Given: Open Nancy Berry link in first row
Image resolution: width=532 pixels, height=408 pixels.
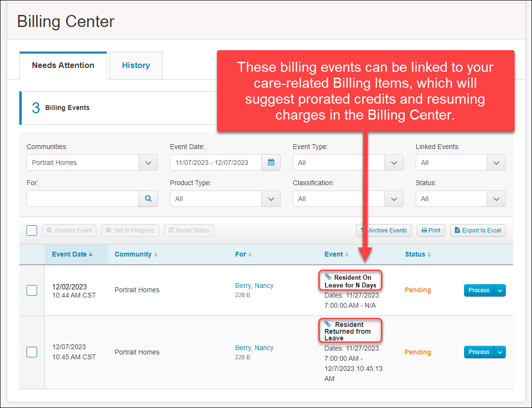Looking at the screenshot, I should (254, 286).
